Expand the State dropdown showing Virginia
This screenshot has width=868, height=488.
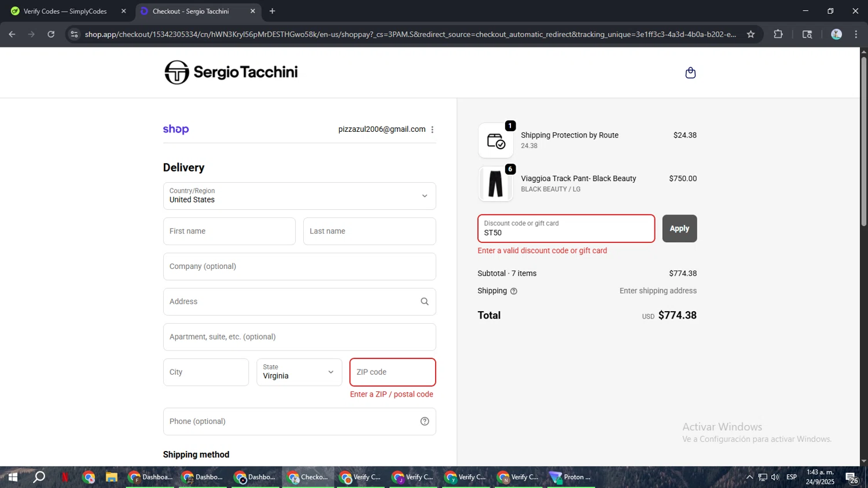299,372
